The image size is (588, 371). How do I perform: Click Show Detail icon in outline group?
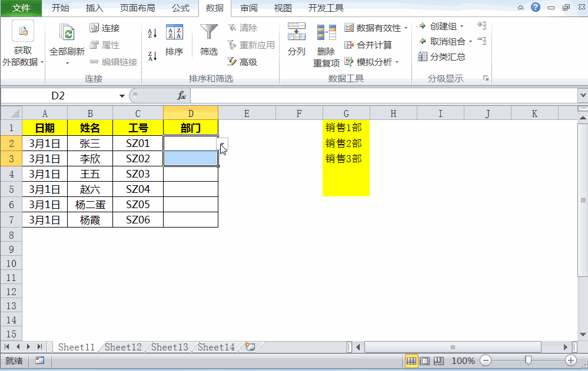click(482, 25)
